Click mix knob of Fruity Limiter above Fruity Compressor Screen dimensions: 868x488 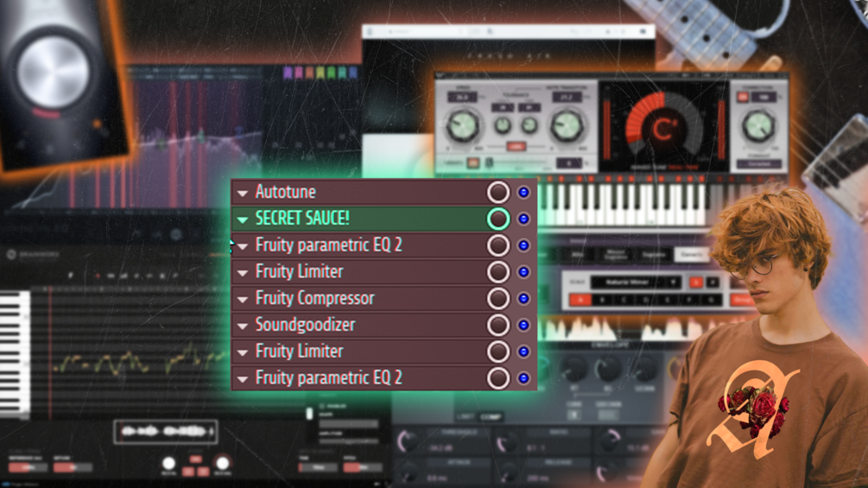coord(498,272)
